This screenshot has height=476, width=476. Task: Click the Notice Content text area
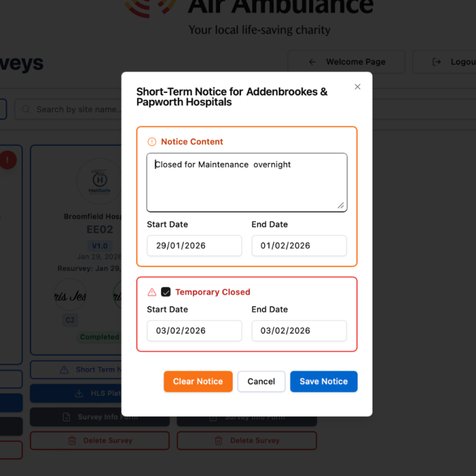[247, 182]
